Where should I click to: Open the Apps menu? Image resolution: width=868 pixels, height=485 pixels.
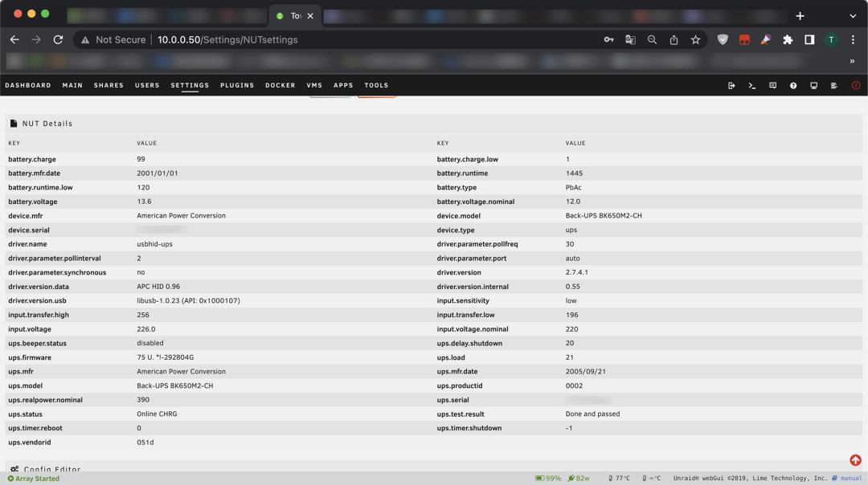tap(343, 86)
